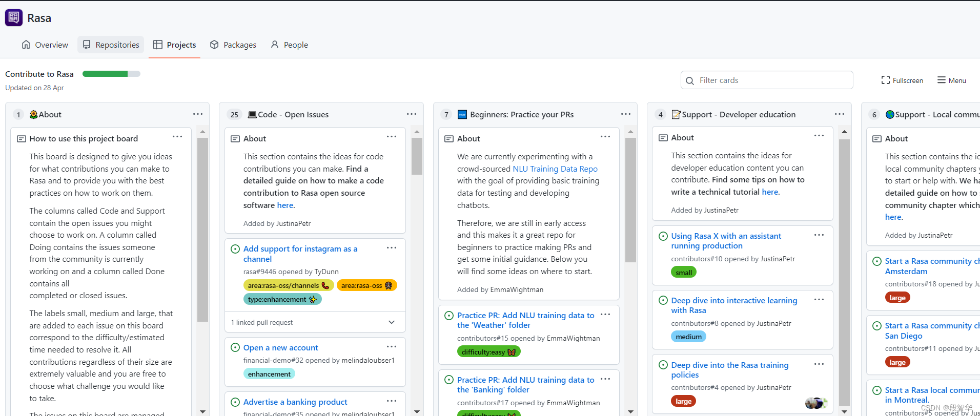Click the orange area:rasa-oss label
The height and width of the screenshot is (416, 980).
click(367, 285)
